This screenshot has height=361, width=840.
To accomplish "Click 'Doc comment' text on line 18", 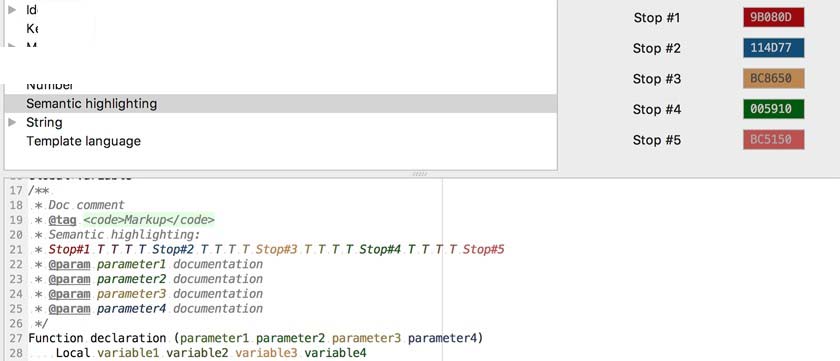I will pos(87,205).
